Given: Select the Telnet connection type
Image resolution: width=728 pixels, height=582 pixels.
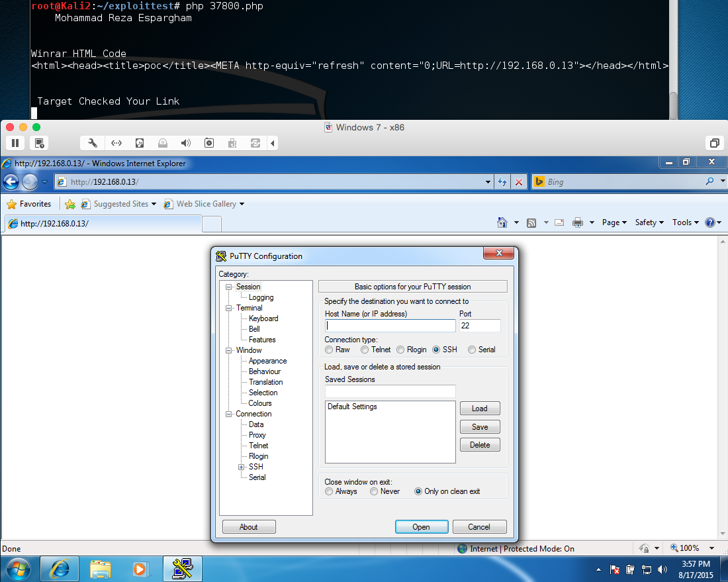Looking at the screenshot, I should coord(365,350).
